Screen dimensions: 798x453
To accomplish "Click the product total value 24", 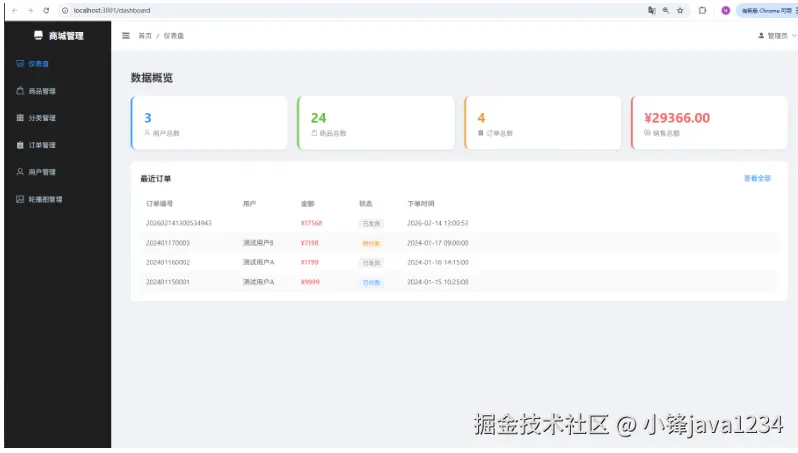I will point(319,118).
